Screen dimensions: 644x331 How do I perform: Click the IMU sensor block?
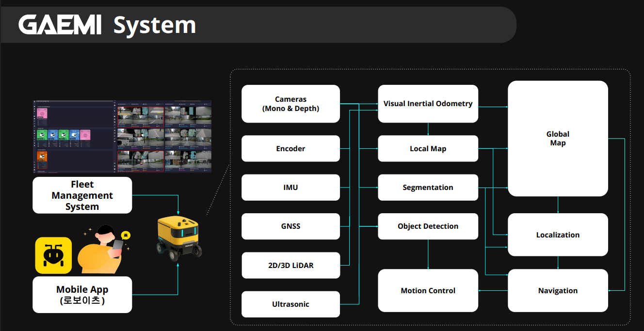coord(290,188)
